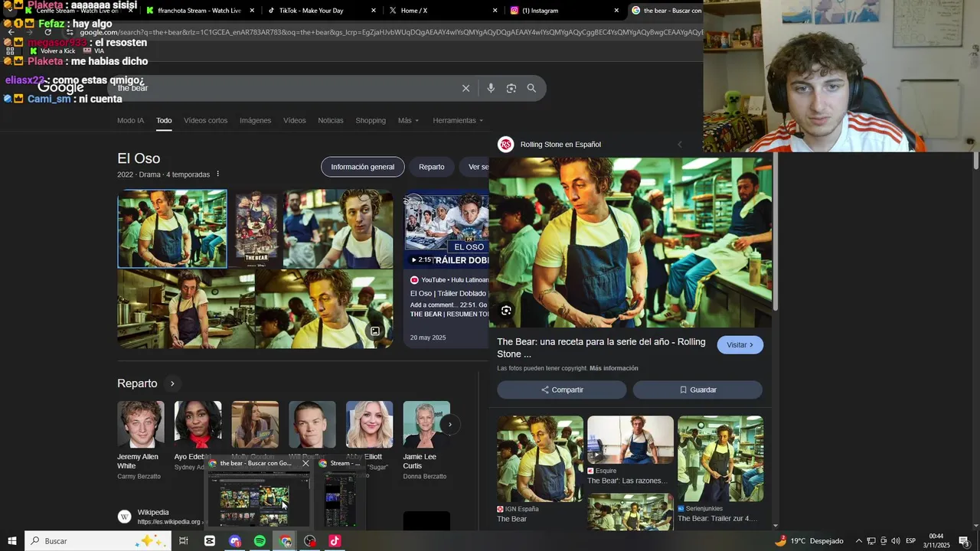Open the CapCut taskbar icon
This screenshot has width=980, height=551.
pos(210,541)
